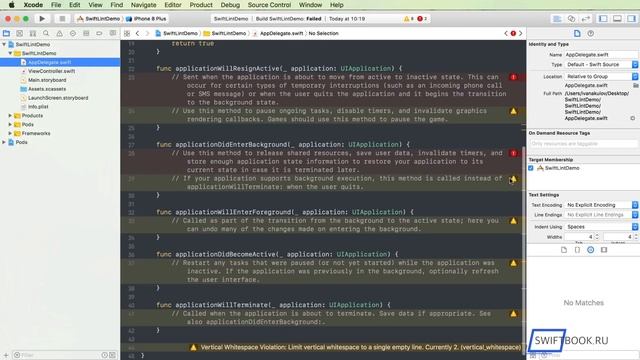Click the warning marker on line 33
Image resolution: width=640 pixels, height=360 pixels.
pos(513,221)
